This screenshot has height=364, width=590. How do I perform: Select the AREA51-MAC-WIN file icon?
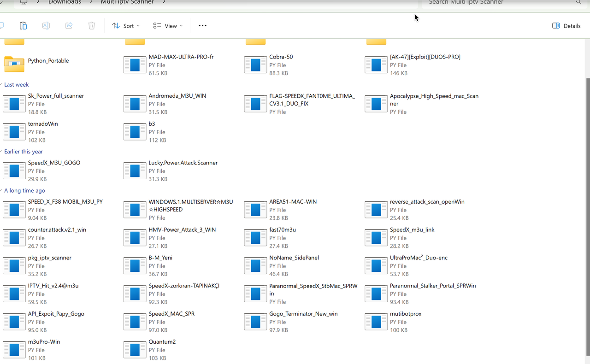point(256,210)
